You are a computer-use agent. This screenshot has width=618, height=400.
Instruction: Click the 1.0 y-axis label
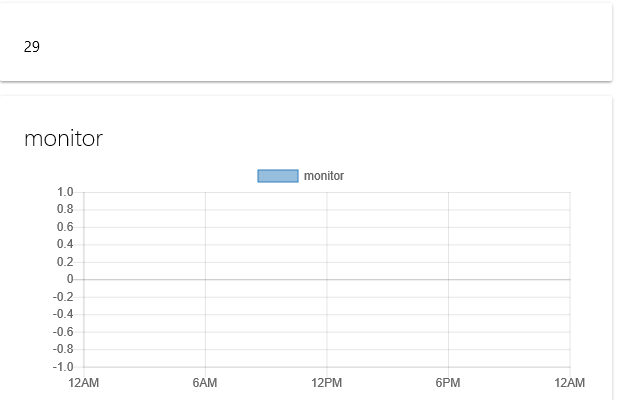[65, 192]
